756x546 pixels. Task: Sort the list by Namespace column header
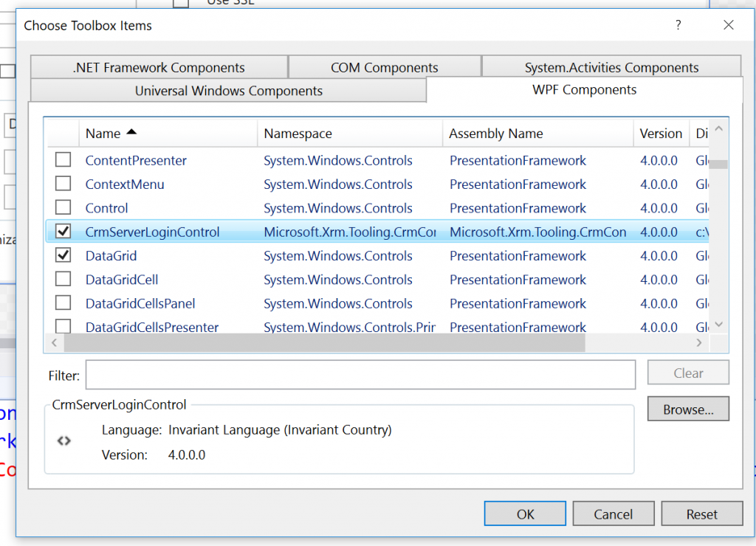(298, 134)
